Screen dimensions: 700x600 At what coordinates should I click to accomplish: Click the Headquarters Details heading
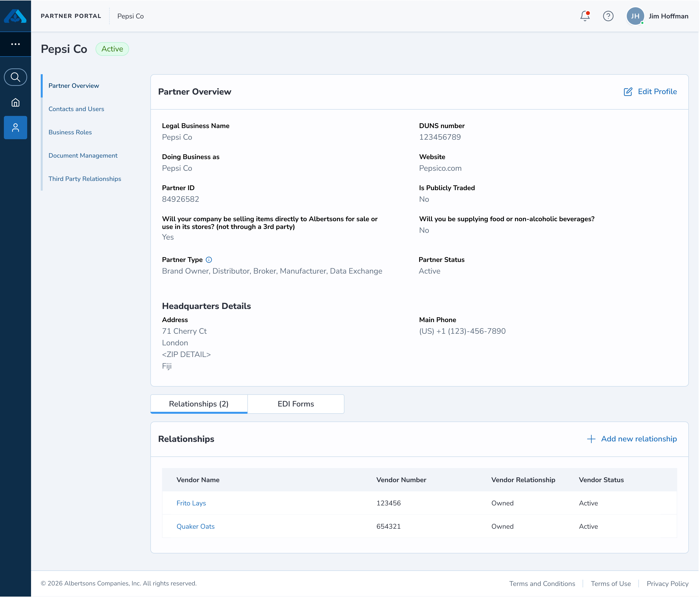click(x=207, y=306)
